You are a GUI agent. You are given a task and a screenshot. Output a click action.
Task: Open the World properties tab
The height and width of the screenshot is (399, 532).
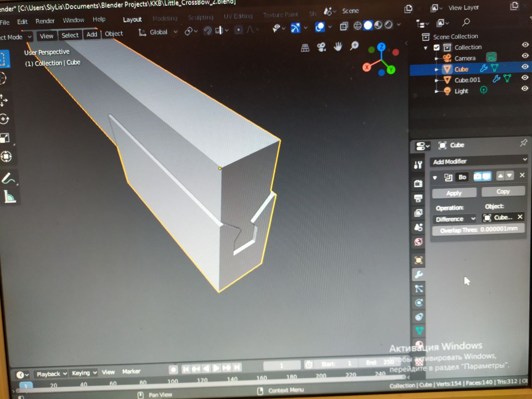click(x=419, y=241)
